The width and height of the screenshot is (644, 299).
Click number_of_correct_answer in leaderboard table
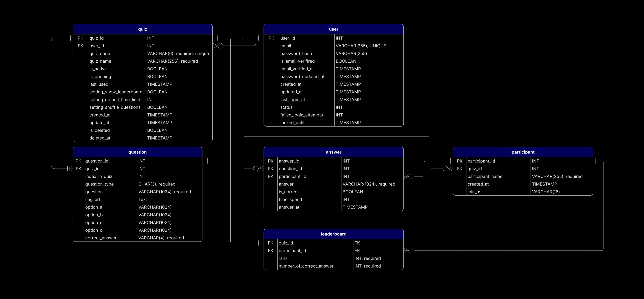306,266
